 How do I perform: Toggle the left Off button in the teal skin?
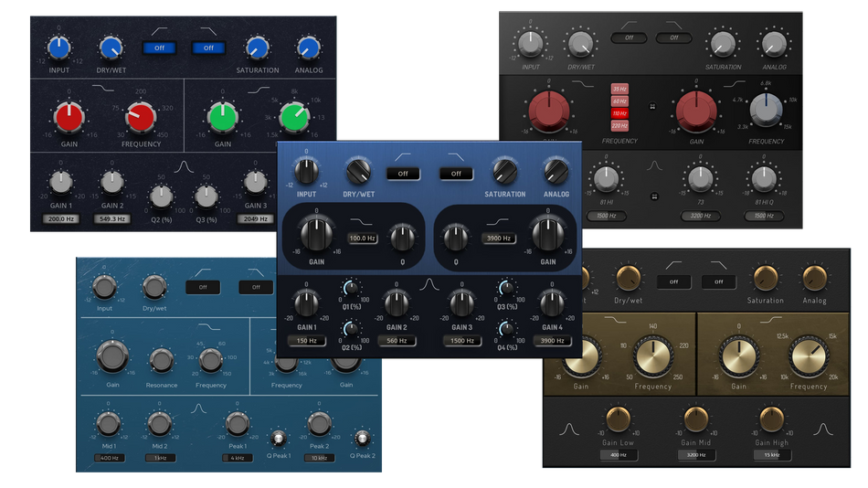pyautogui.click(x=203, y=287)
